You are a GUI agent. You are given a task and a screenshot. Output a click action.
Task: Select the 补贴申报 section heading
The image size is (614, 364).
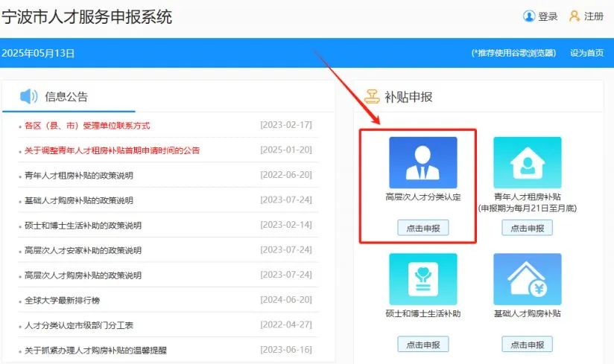408,97
